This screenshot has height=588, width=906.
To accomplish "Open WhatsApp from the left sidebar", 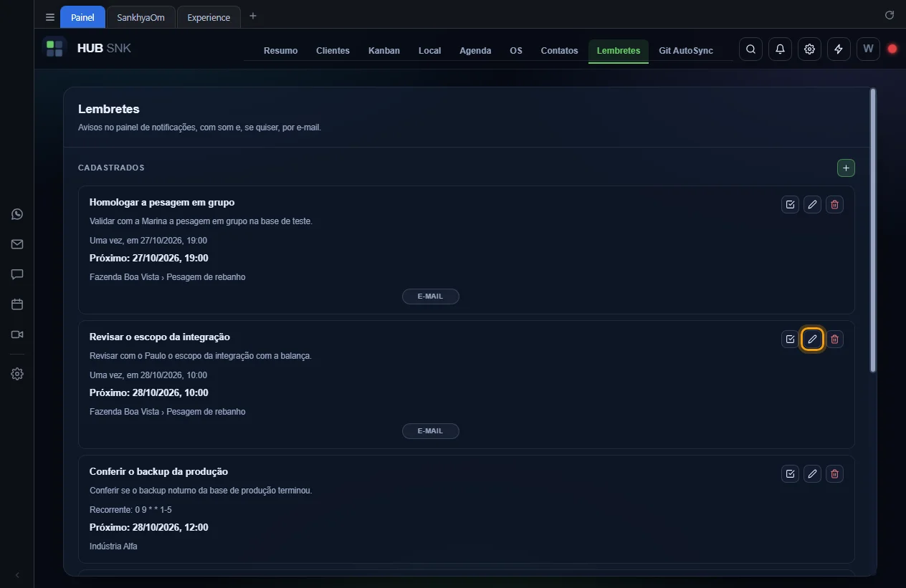I will click(17, 214).
